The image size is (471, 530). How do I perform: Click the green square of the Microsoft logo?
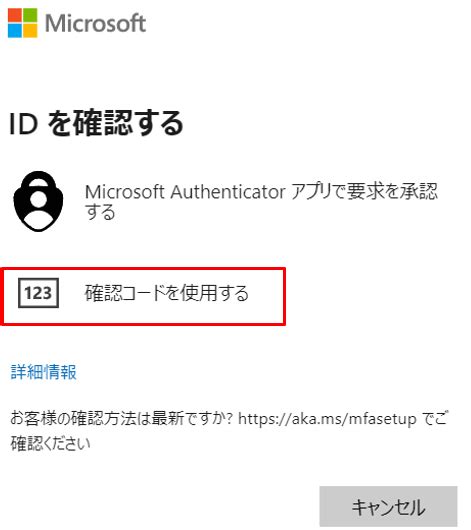(30, 15)
